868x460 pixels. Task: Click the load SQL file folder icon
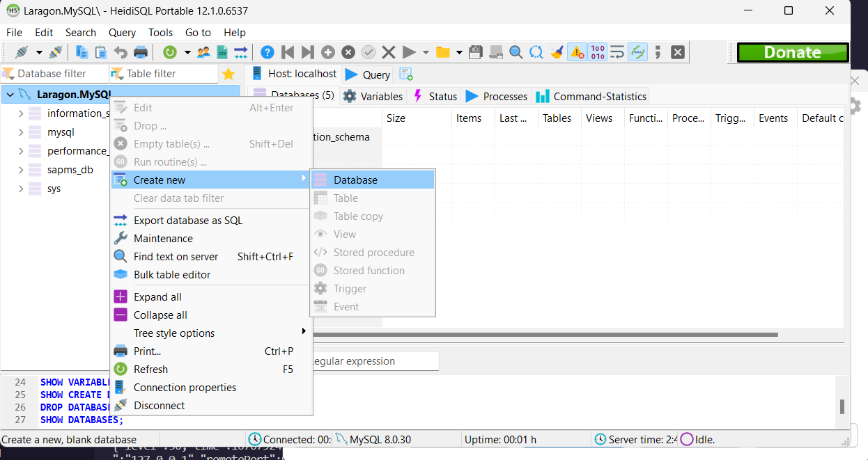[x=442, y=52]
